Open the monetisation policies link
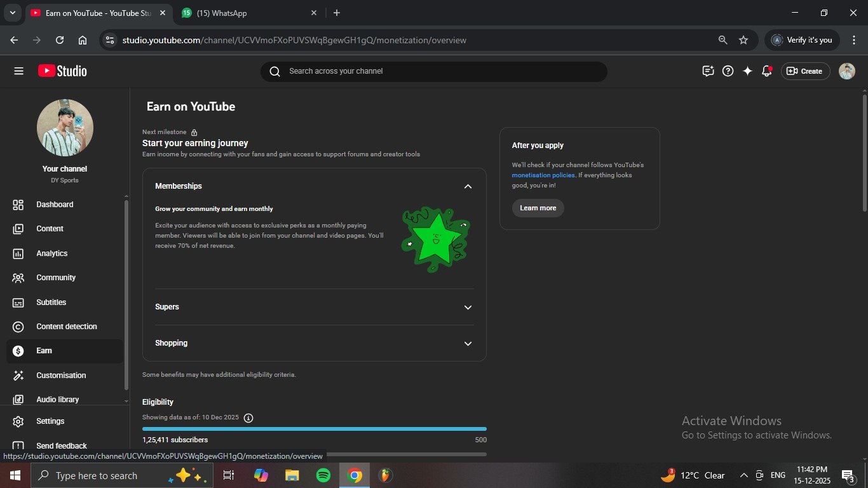Image resolution: width=868 pixels, height=488 pixels. pos(543,175)
